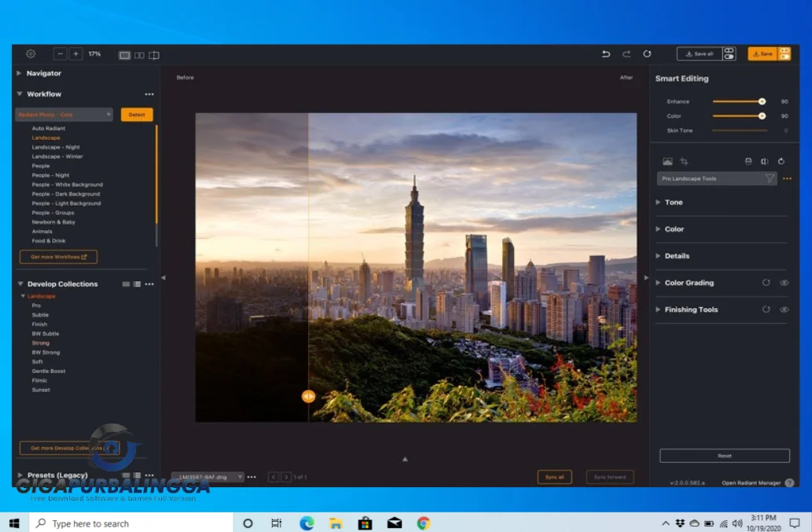Select Landscape - Night workflow
The width and height of the screenshot is (812, 532).
pos(55,148)
